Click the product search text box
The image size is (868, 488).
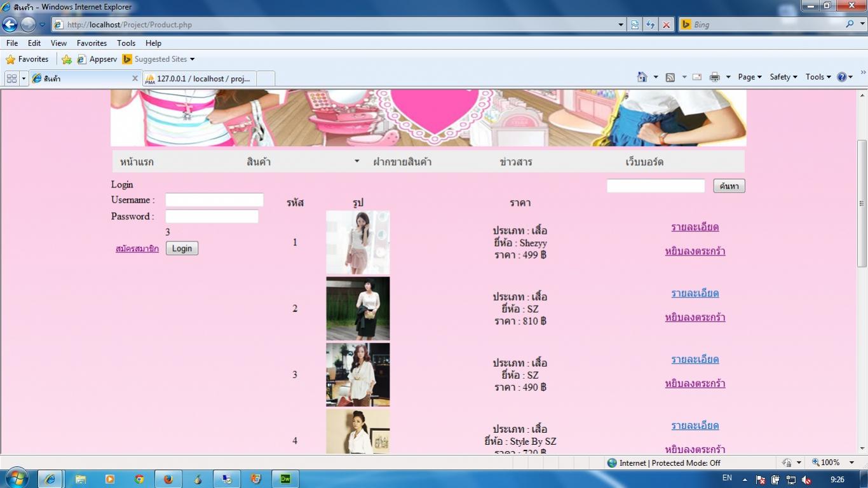(656, 186)
